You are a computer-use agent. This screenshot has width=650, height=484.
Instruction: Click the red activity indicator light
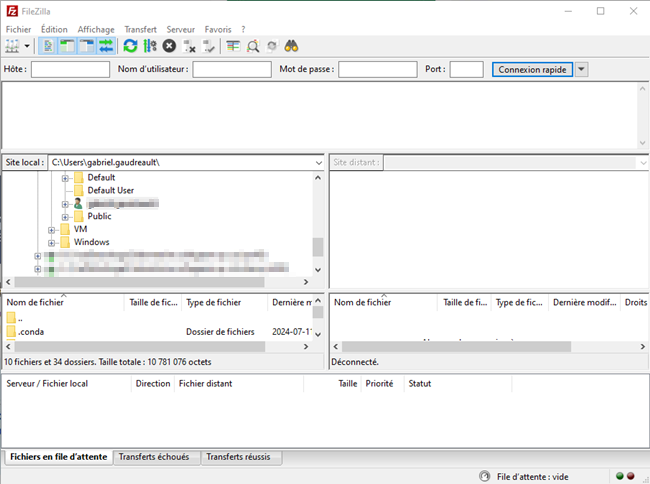coord(631,476)
